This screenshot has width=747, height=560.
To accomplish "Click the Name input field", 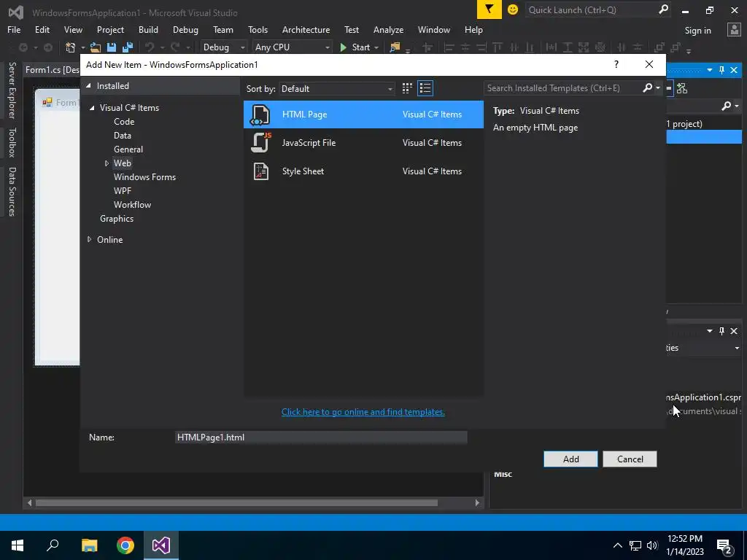I will click(321, 437).
